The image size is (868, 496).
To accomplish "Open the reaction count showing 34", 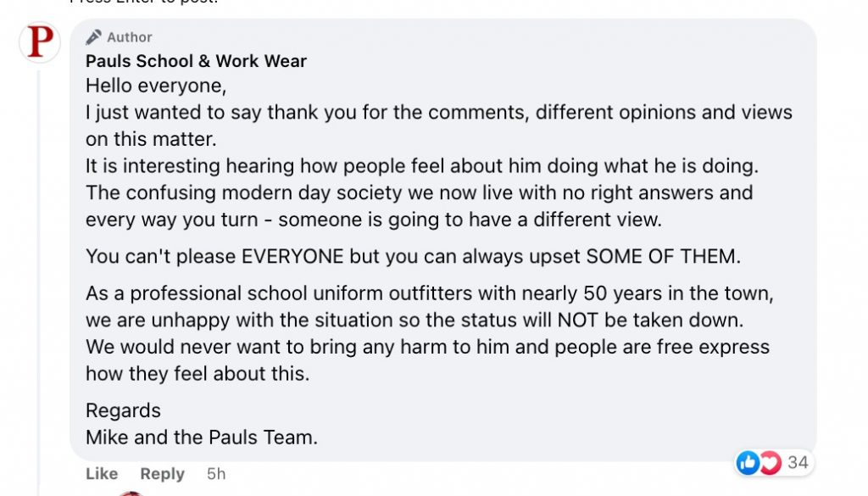I will (x=797, y=462).
